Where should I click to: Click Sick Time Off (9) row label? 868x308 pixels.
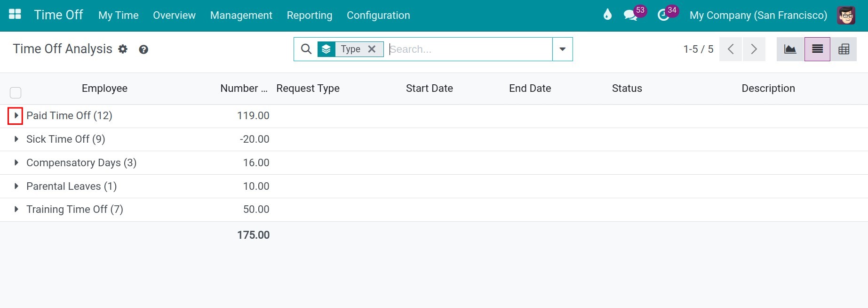pos(66,139)
